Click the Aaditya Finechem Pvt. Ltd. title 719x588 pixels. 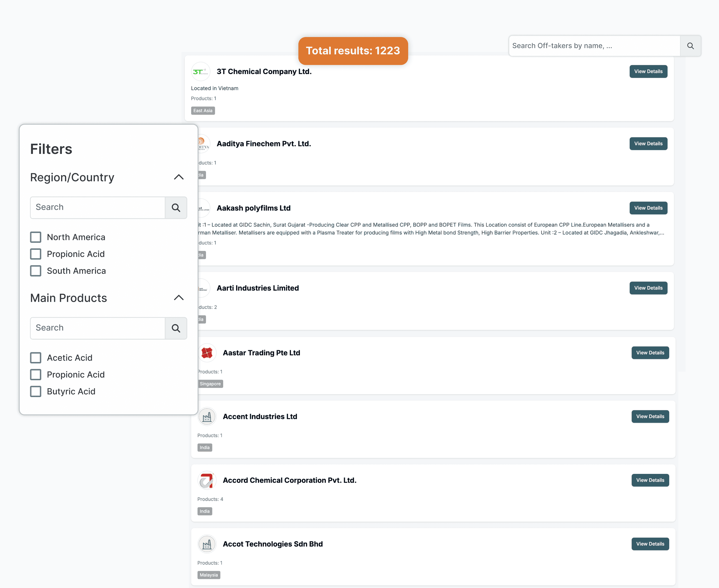264,144
